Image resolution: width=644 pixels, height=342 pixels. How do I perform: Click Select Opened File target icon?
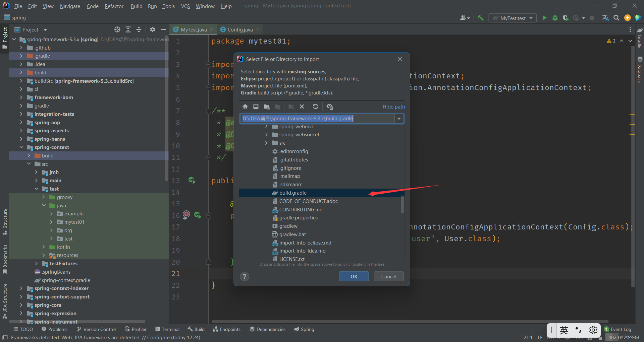(x=117, y=29)
